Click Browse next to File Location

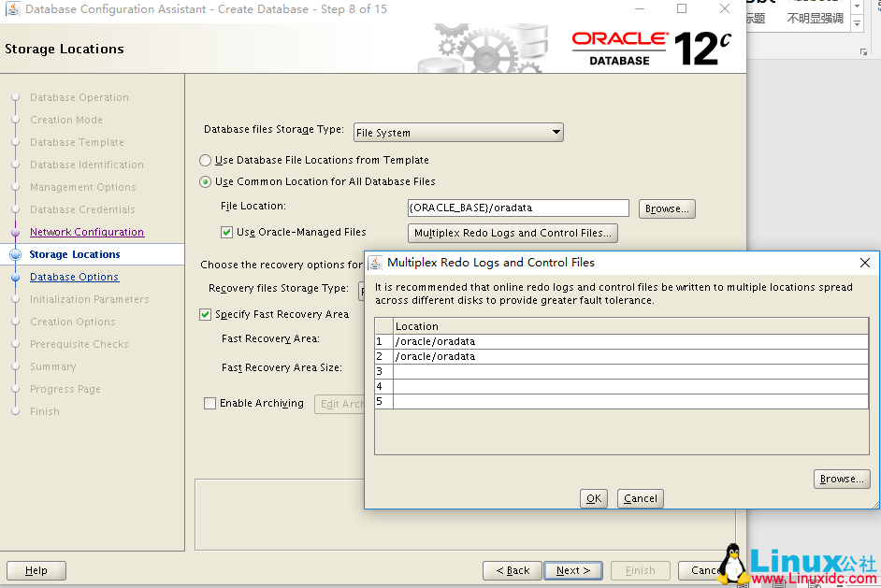pyautogui.click(x=666, y=208)
